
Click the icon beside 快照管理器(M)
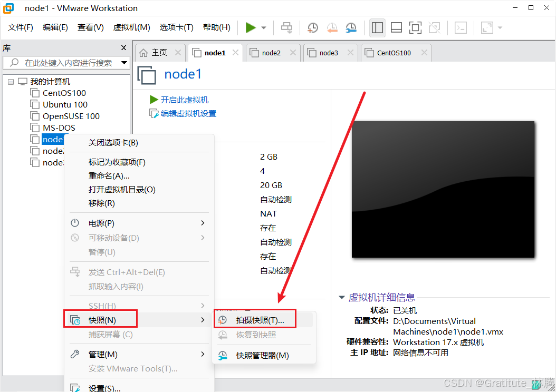pos(222,356)
